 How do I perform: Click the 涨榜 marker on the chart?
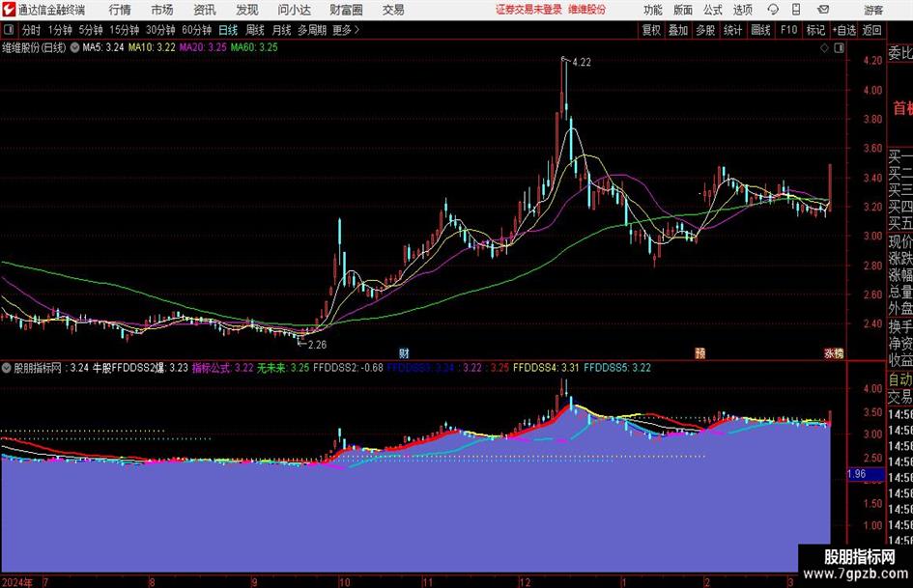(834, 353)
